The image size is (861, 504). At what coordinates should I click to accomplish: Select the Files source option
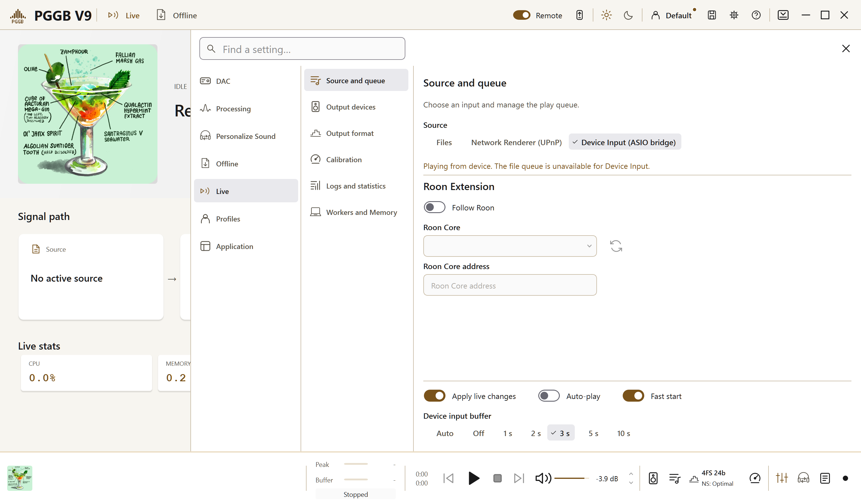444,142
